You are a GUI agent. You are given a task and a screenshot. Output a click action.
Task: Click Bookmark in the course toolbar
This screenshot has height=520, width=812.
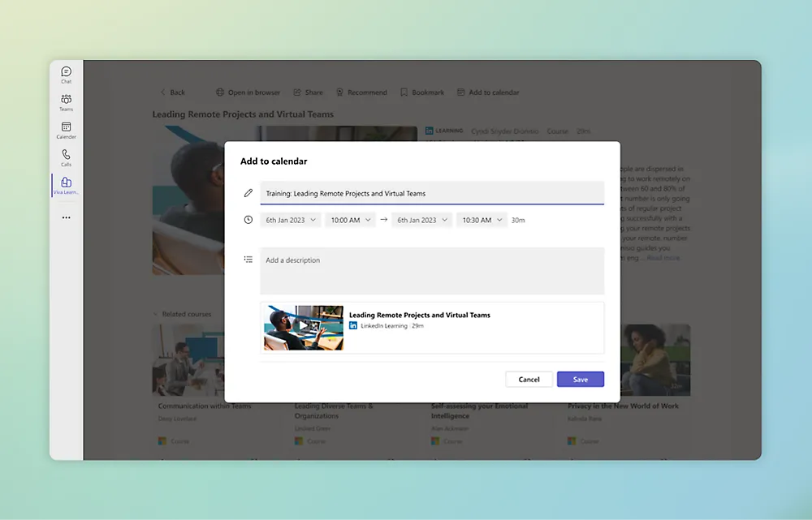pos(422,92)
